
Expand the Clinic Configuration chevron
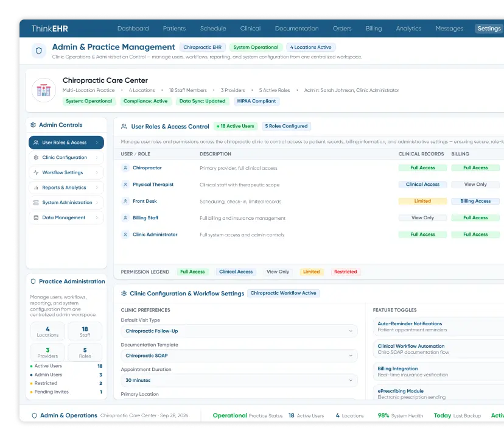pos(97,158)
